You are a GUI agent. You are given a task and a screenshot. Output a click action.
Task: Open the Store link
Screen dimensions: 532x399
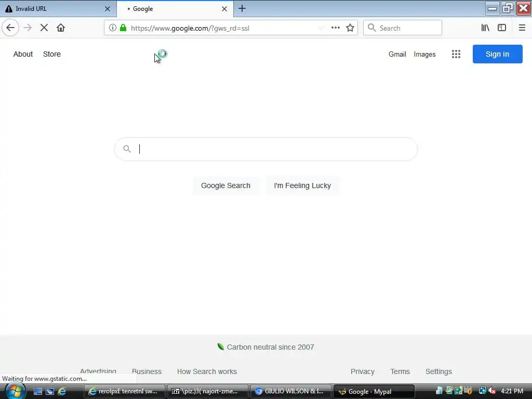pyautogui.click(x=52, y=54)
